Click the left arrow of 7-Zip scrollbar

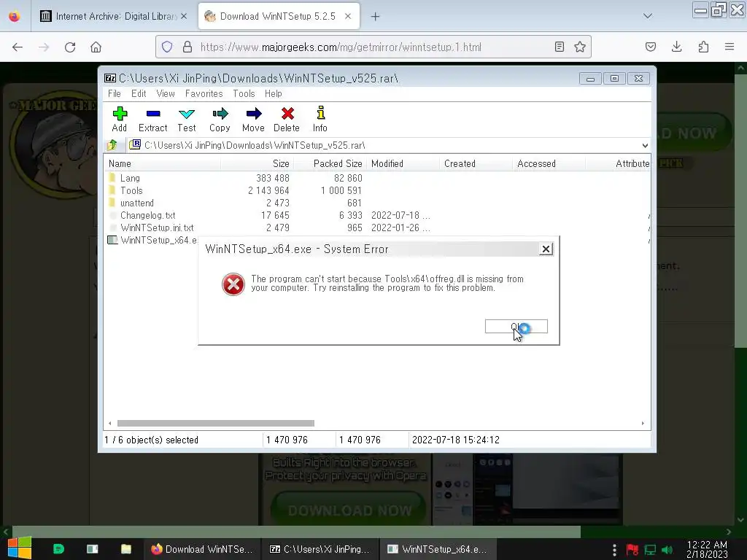coord(110,424)
